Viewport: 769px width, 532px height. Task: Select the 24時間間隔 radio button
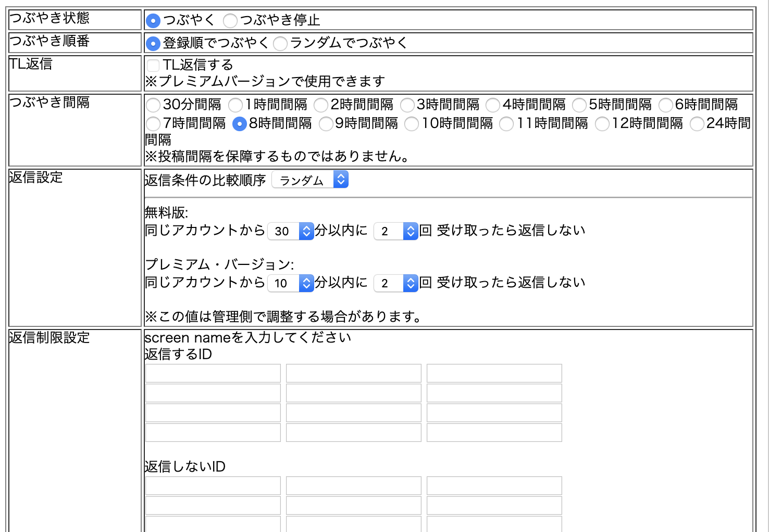697,124
